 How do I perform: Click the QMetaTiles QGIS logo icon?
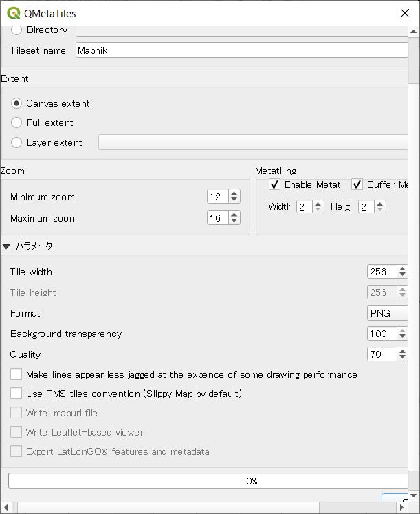click(x=13, y=13)
